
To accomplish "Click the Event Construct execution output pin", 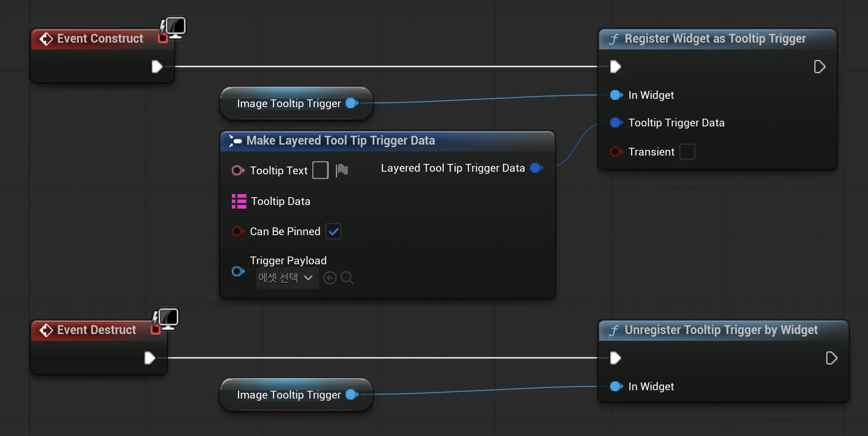I will (157, 67).
